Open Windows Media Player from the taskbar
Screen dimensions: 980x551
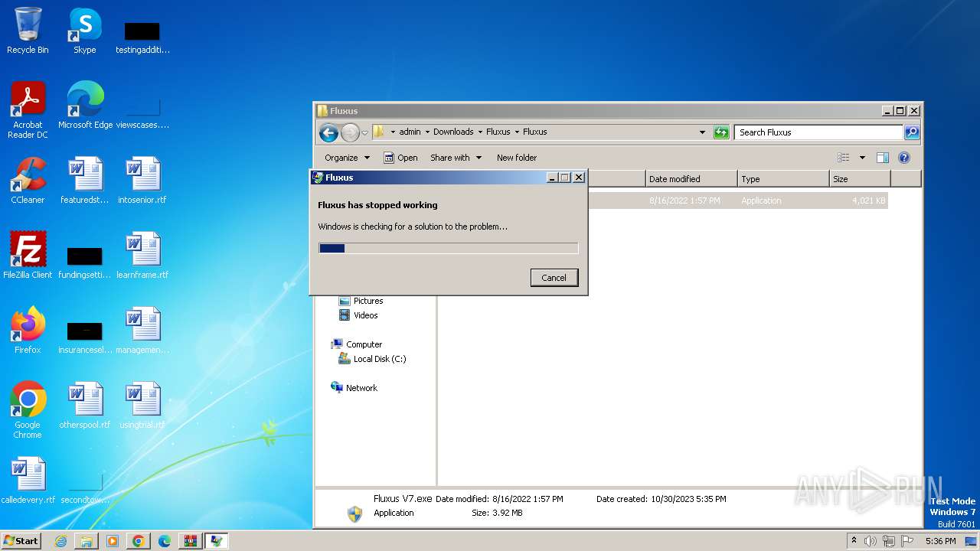point(113,541)
